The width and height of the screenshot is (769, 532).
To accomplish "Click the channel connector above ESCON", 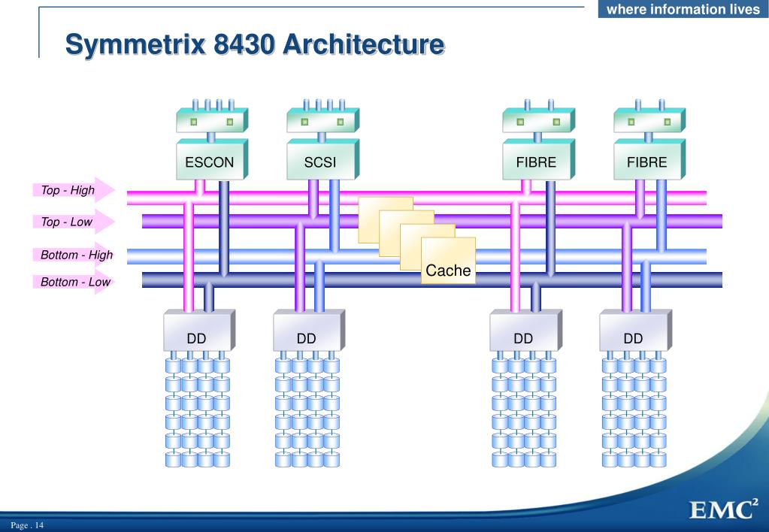I will pyautogui.click(x=212, y=116).
